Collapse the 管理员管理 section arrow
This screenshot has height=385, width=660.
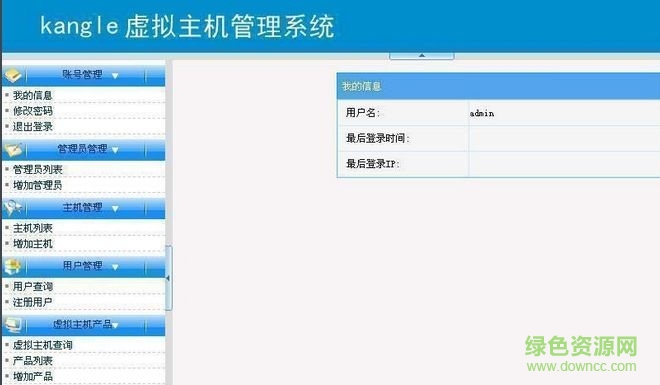(x=115, y=150)
